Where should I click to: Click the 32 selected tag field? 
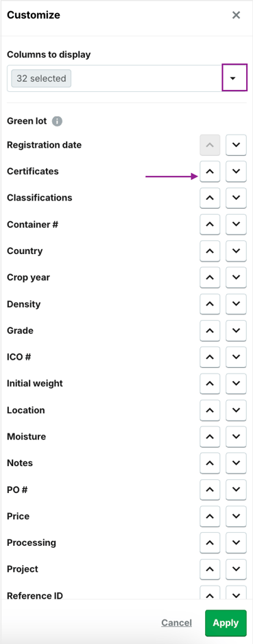pyautogui.click(x=41, y=78)
